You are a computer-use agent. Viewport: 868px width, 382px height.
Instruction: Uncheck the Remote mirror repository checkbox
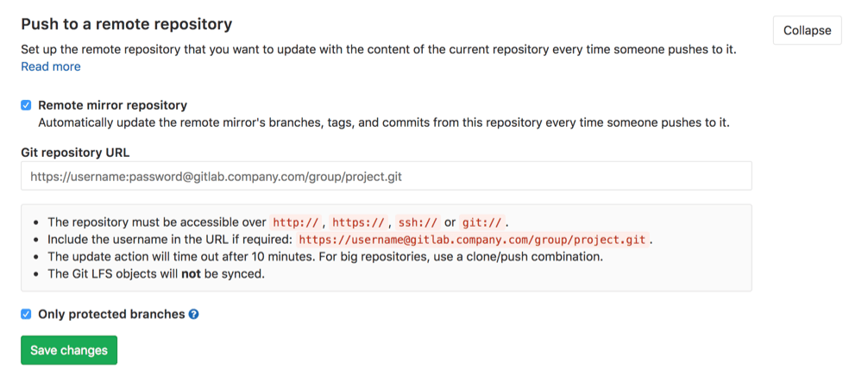(27, 105)
